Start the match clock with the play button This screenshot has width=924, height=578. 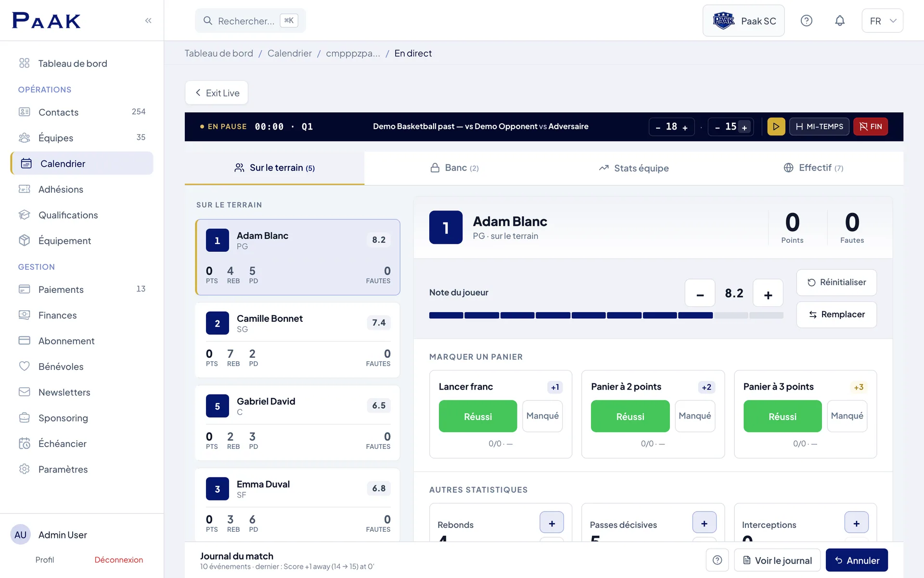click(x=776, y=127)
